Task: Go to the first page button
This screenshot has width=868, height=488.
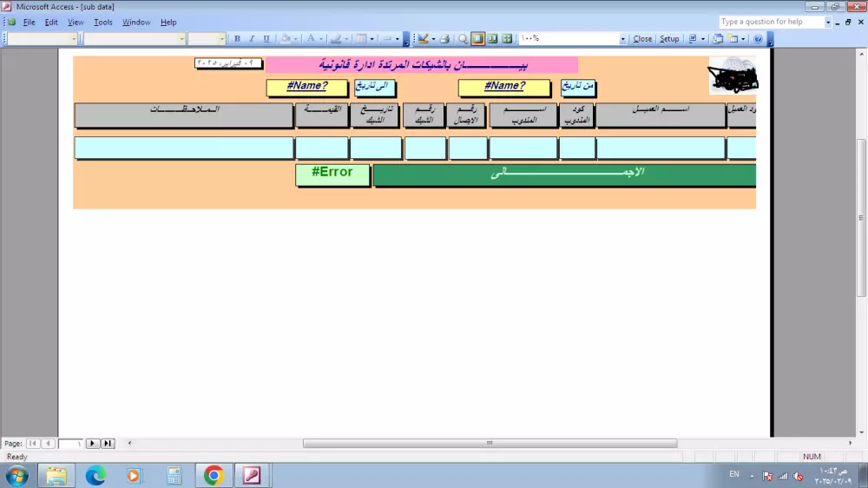Action: click(33, 443)
